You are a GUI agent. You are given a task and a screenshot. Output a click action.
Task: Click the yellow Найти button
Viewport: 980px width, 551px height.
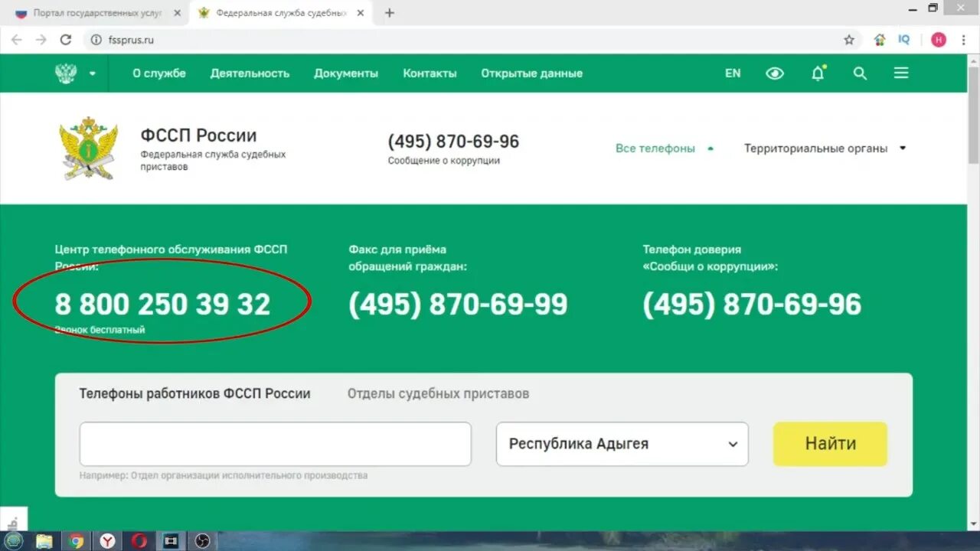click(830, 444)
